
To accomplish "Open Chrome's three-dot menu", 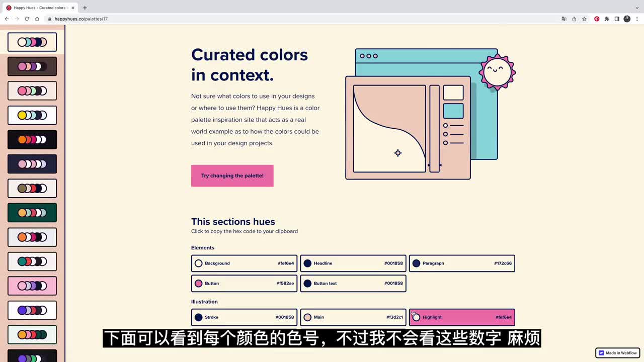I will tap(637, 19).
